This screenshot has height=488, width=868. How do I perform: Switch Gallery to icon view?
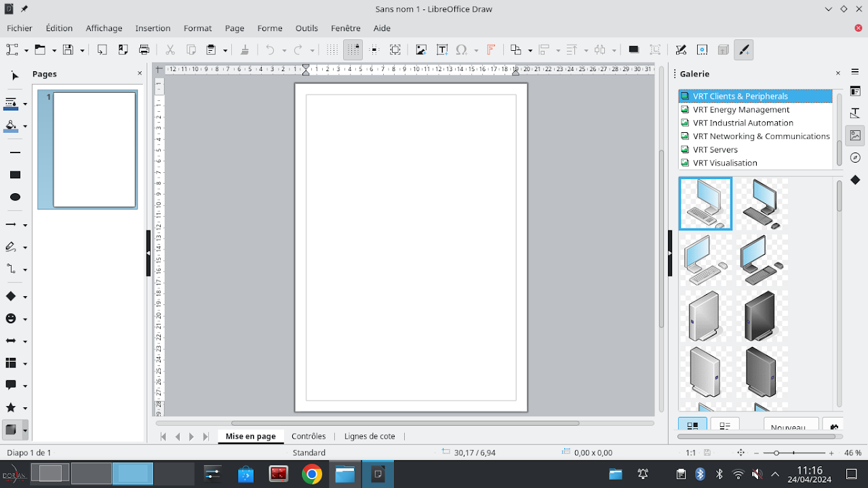(x=692, y=426)
